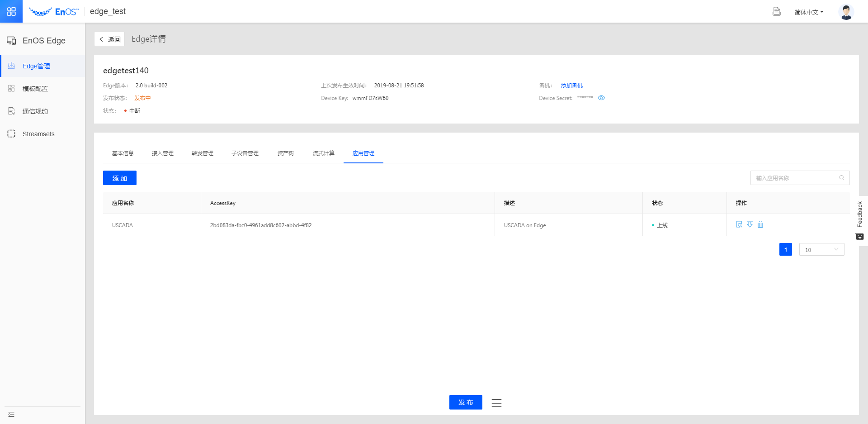Switch to the 子设备管理 tab
The image size is (868, 424).
245,153
